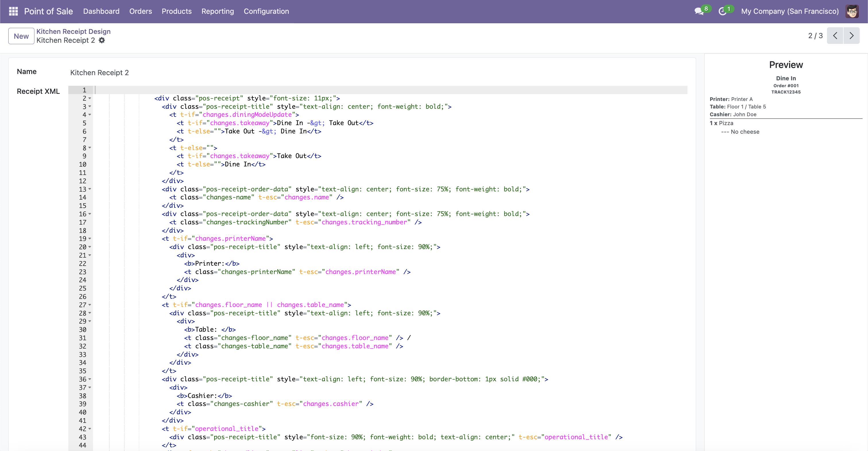This screenshot has height=451, width=868.
Task: Open My Company (San Francisco) company switcher
Action: (790, 11)
